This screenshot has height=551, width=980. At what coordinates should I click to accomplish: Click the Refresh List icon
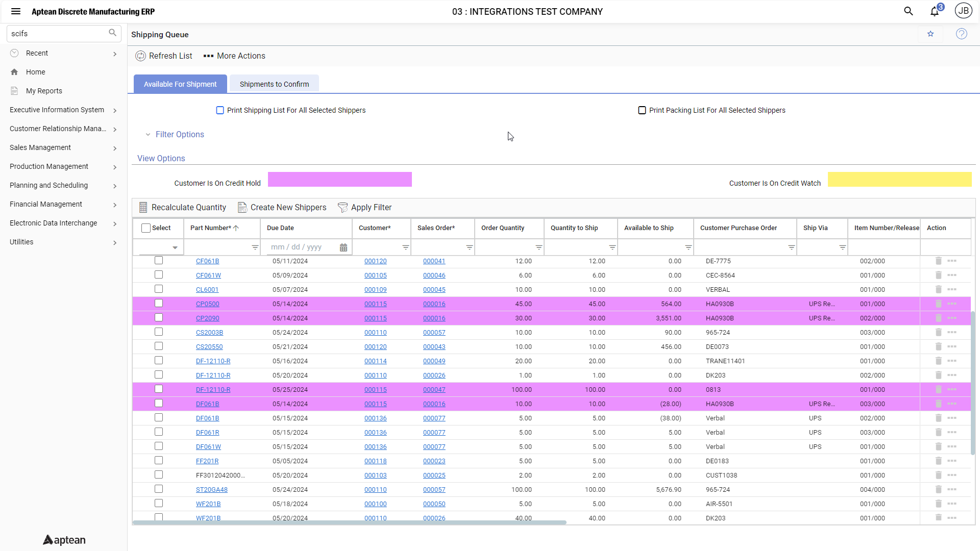140,56
